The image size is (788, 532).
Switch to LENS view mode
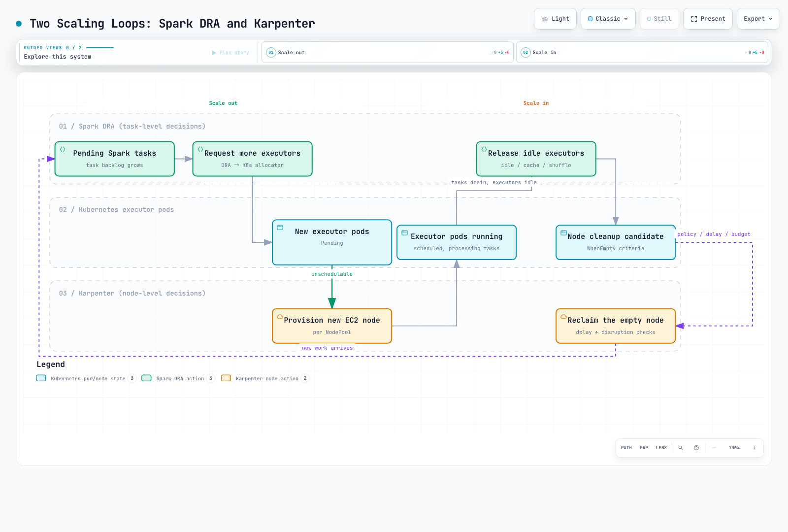(x=661, y=448)
